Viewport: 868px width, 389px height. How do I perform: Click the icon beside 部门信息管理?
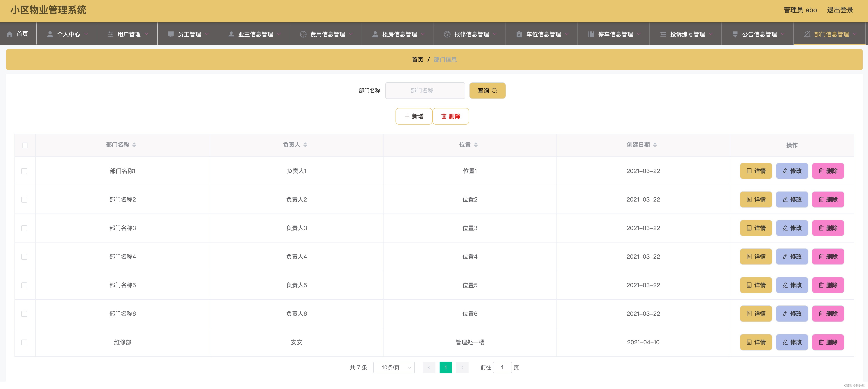click(807, 34)
